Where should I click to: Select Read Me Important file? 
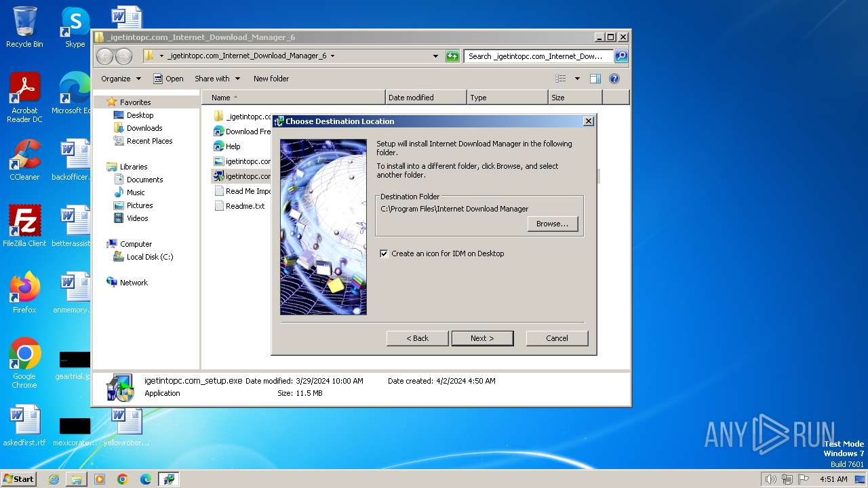[242, 191]
